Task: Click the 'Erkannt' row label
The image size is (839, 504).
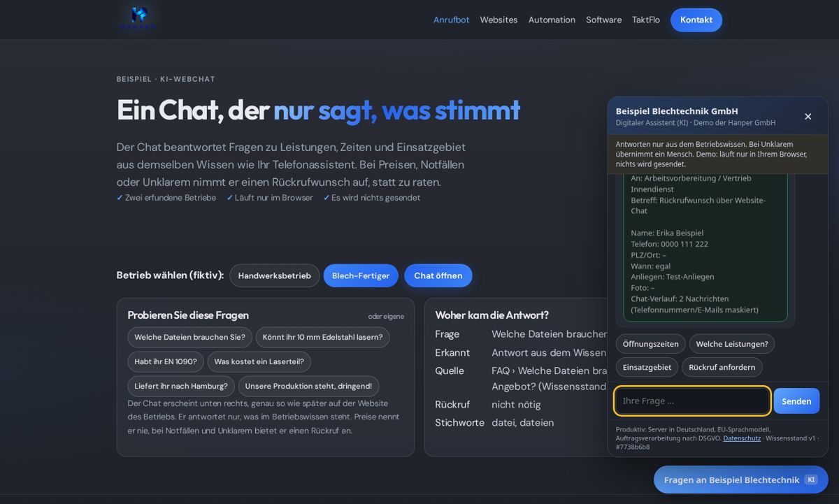Action: [452, 352]
